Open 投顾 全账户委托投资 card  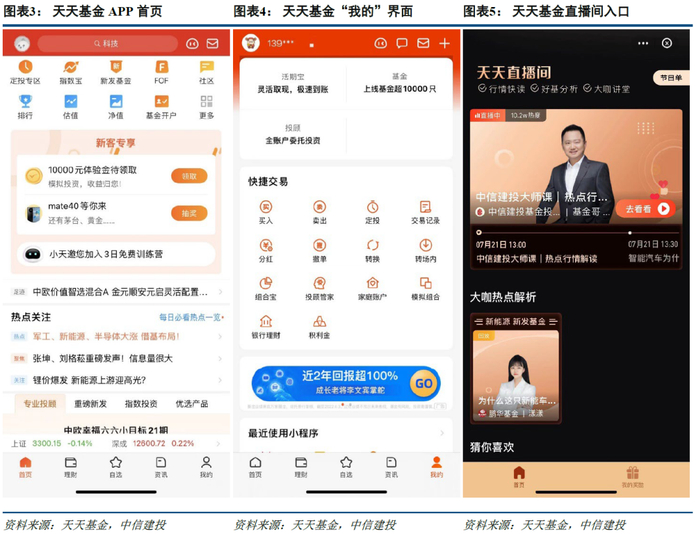tap(293, 134)
